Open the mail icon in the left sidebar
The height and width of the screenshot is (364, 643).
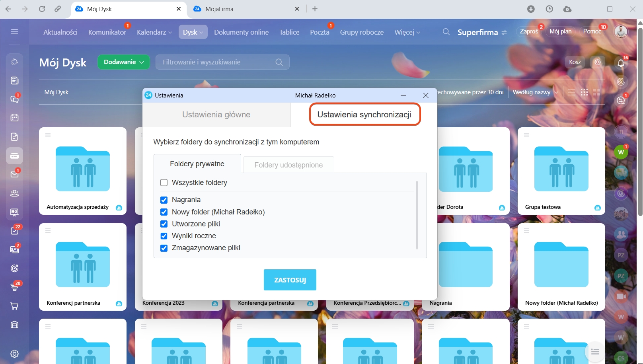click(15, 174)
